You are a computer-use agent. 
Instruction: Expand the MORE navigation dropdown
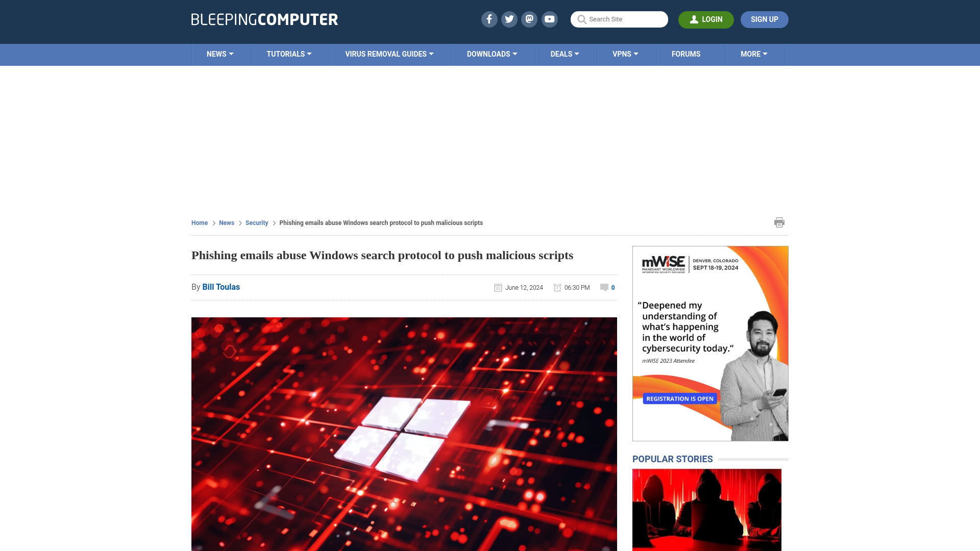point(754,54)
